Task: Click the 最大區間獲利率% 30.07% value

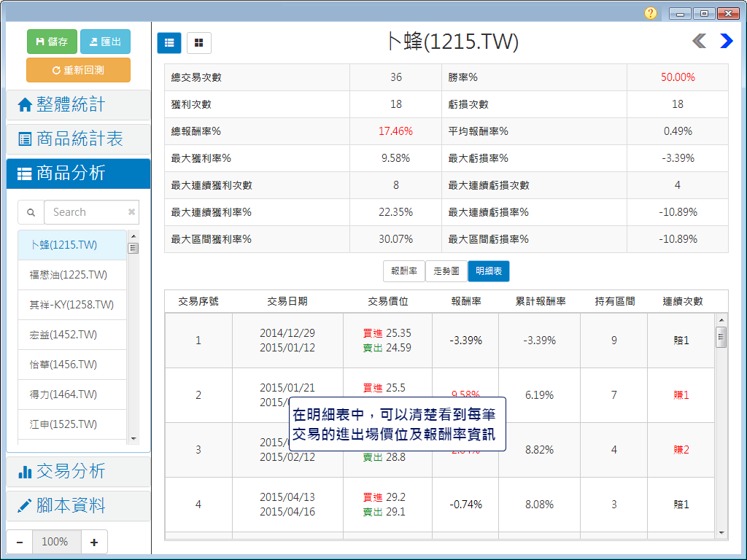Action: point(396,239)
